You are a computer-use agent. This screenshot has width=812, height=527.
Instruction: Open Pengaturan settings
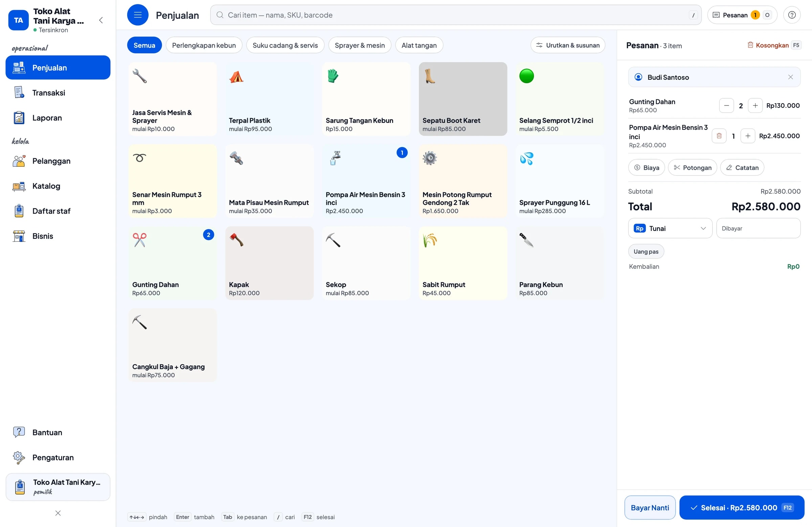[x=58, y=457]
